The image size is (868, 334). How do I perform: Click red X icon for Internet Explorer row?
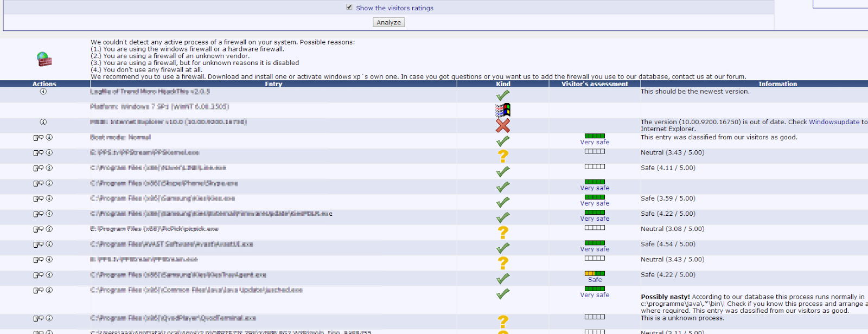(503, 125)
